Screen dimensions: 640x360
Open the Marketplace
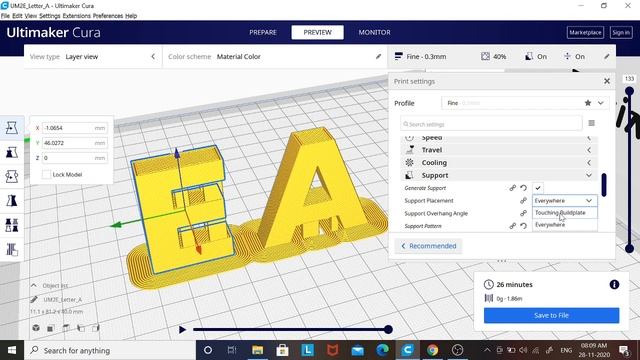[x=585, y=32]
